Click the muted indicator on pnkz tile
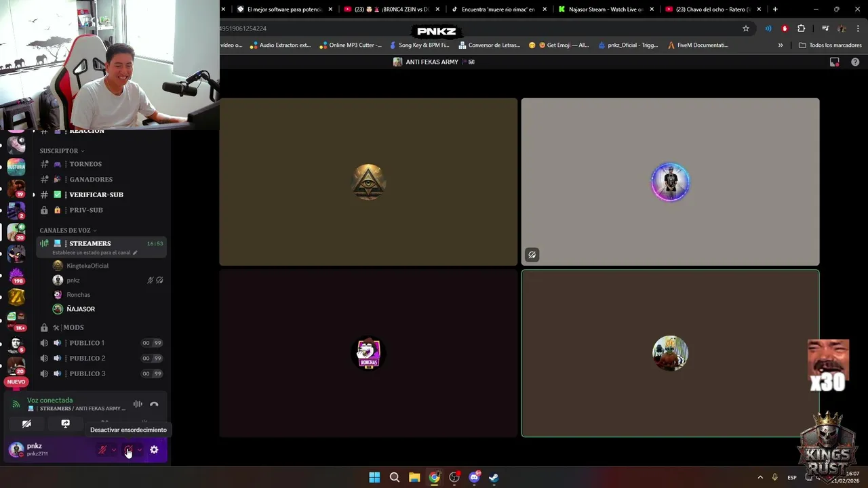This screenshot has width=868, height=488. point(532,255)
